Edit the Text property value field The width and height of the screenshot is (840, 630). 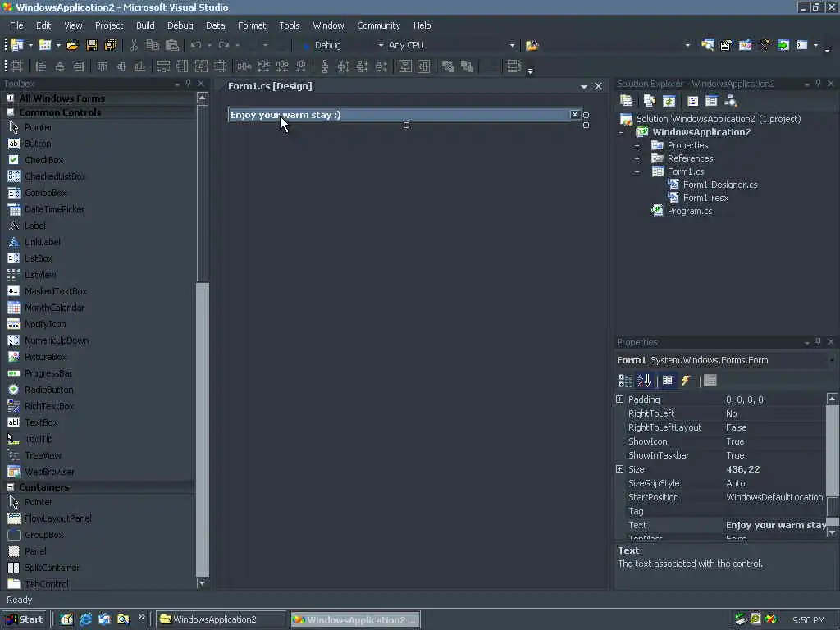tap(774, 525)
